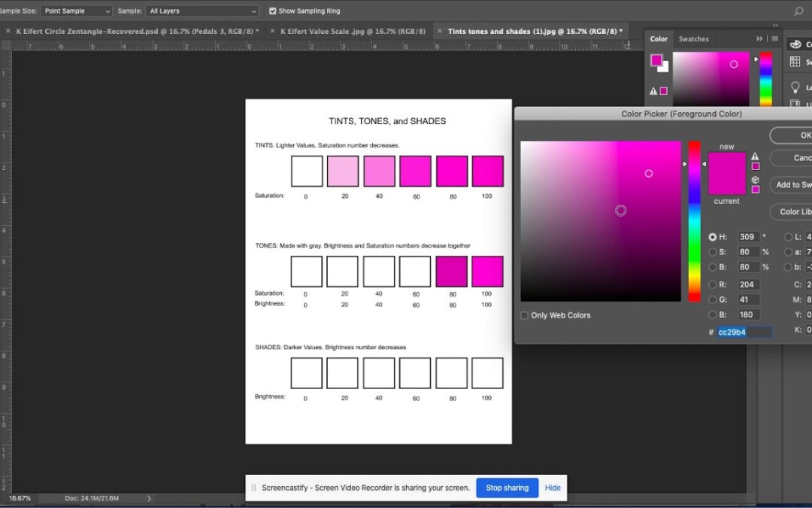
Task: Close the Tints tones and shades tab
Action: [440, 31]
